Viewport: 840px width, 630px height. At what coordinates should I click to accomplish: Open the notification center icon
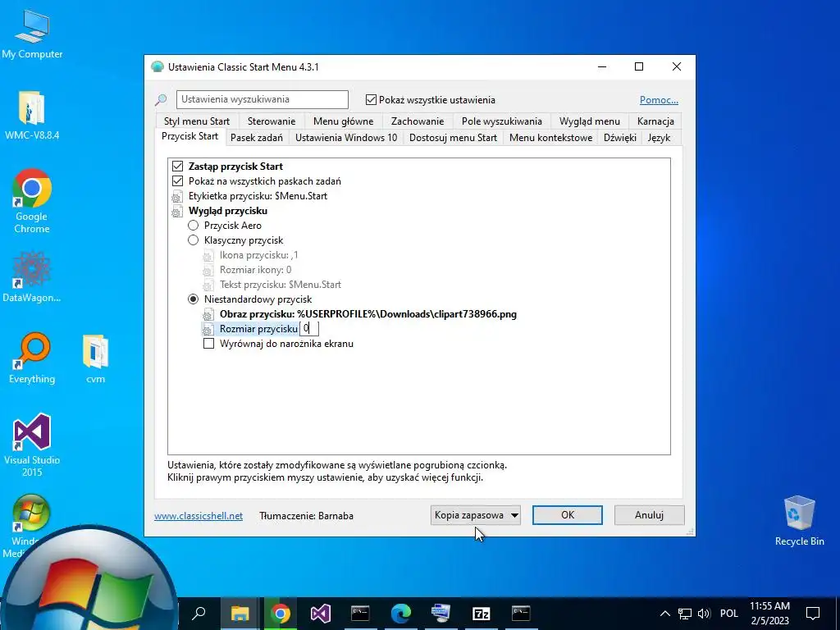click(x=813, y=613)
